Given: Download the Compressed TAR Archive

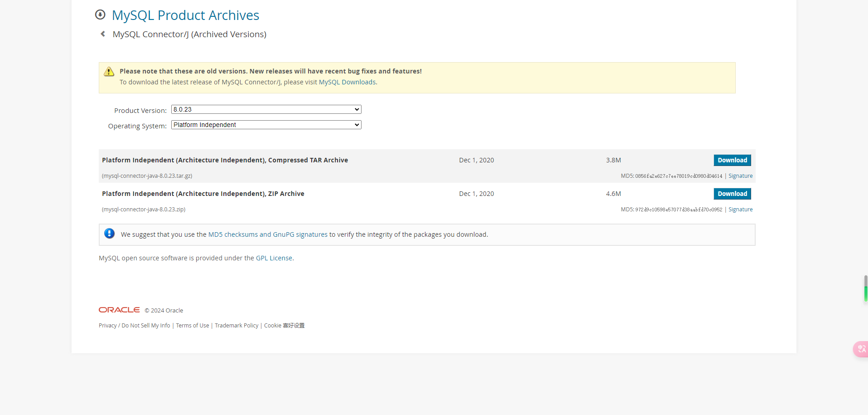Looking at the screenshot, I should (732, 160).
